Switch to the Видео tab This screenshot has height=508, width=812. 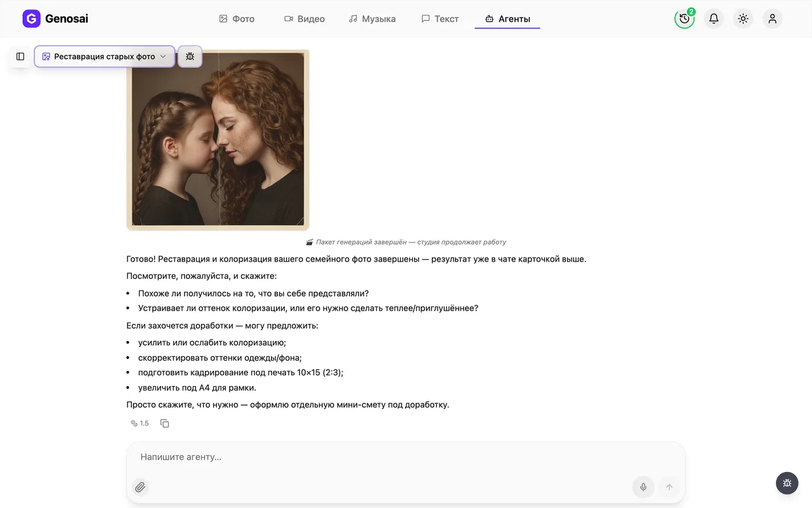pos(304,19)
